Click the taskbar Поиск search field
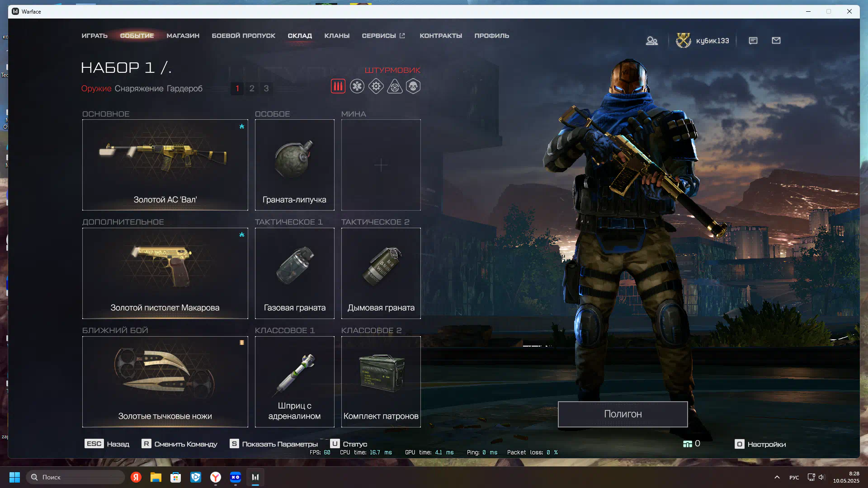Screen dimensions: 868x488 click(75, 477)
